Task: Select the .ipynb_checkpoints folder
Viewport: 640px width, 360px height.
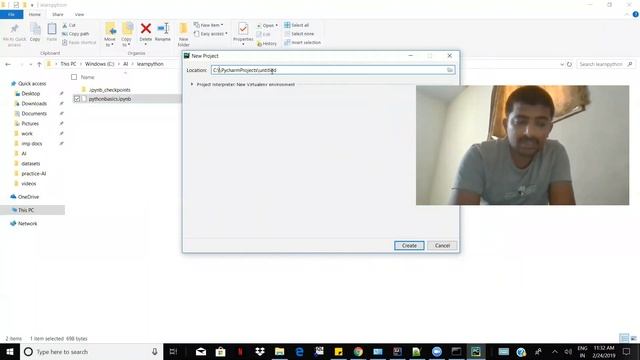Action: coord(109,90)
